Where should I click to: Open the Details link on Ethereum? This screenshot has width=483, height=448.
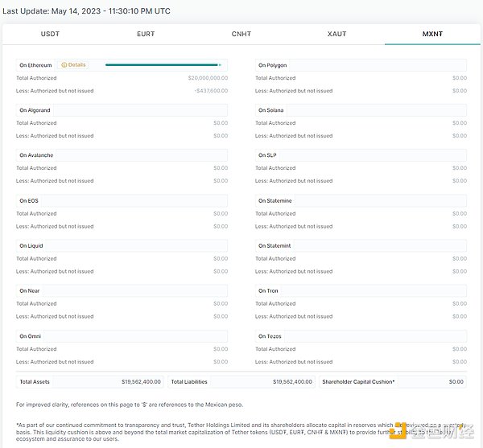coord(76,65)
